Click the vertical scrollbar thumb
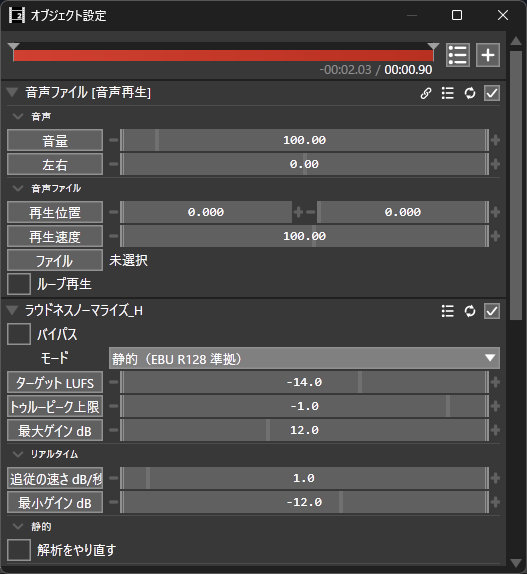 tap(516, 186)
